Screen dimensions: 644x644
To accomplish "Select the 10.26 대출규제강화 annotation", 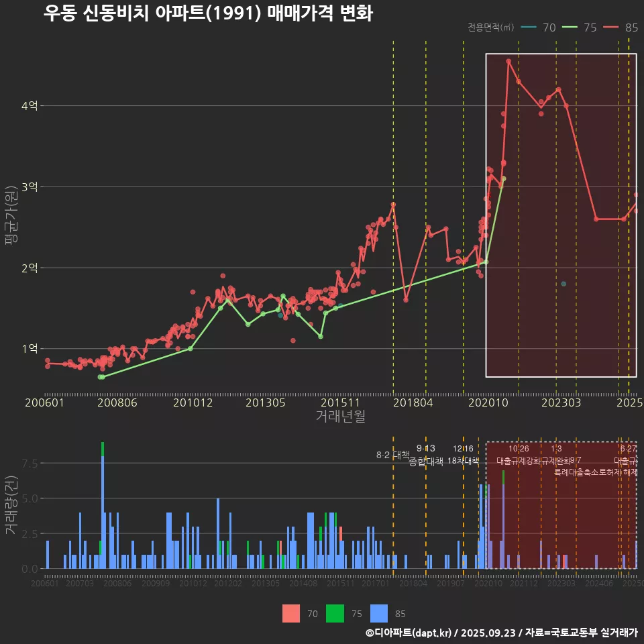I will 519,455.
